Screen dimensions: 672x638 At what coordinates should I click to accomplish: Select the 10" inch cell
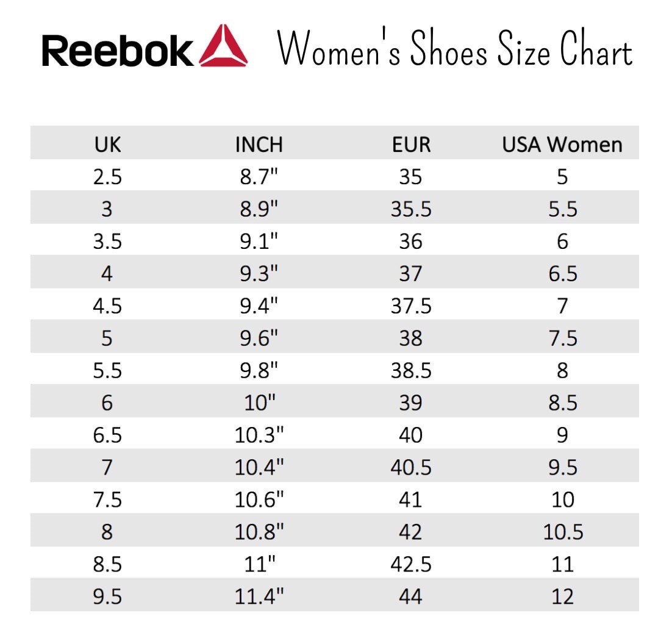tap(259, 403)
